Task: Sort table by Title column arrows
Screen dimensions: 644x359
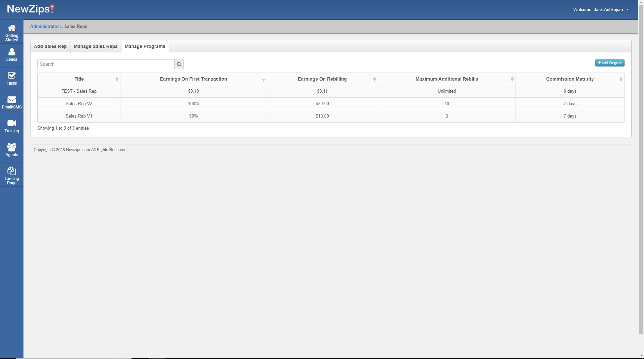Action: tap(117, 79)
